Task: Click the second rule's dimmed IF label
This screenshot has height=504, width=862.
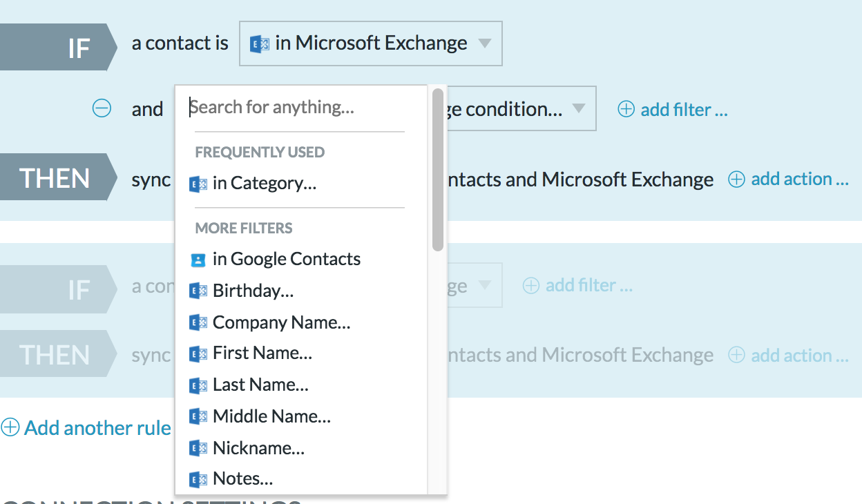Action: (59, 289)
